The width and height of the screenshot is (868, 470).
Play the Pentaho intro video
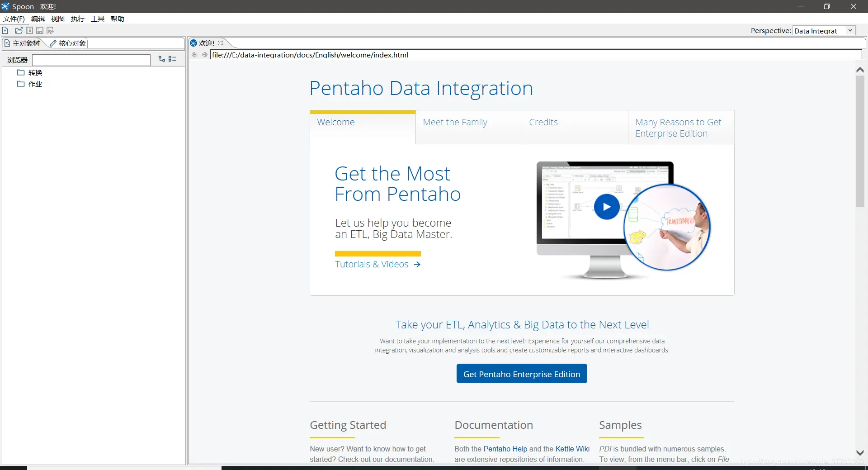click(607, 207)
